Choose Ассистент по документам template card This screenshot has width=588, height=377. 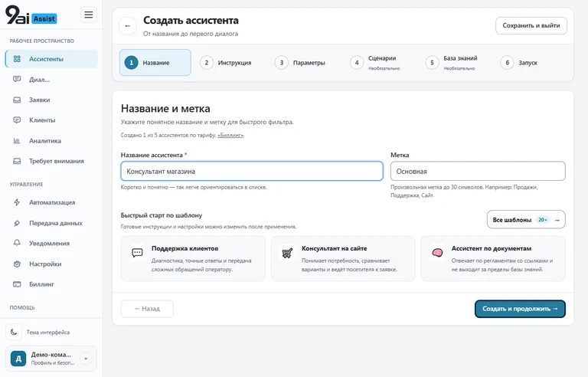493,258
